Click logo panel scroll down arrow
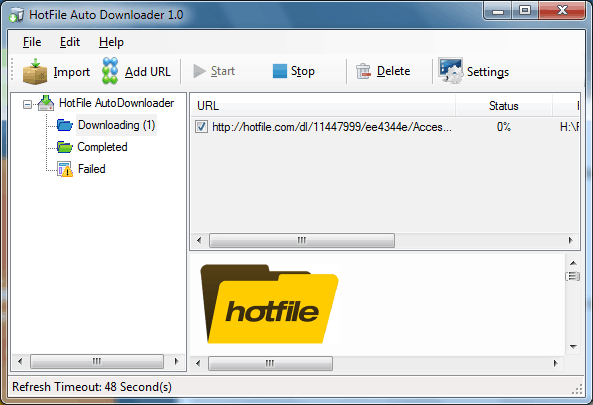 573,347
